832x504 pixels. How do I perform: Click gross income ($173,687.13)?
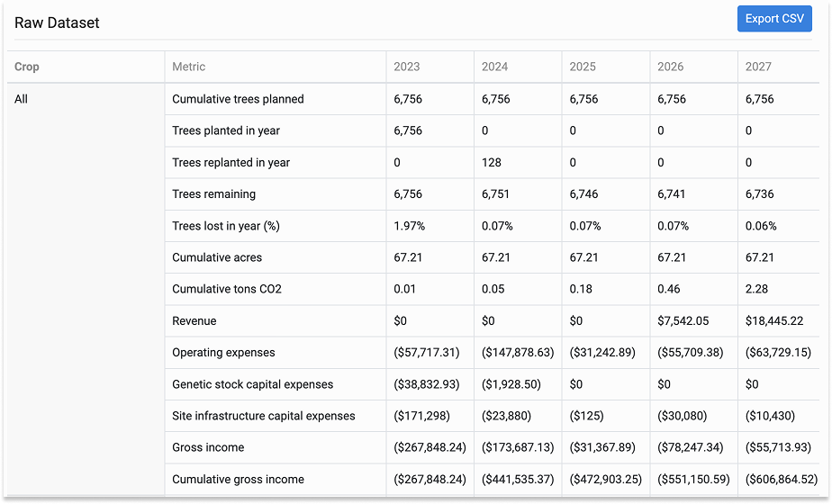(x=518, y=448)
